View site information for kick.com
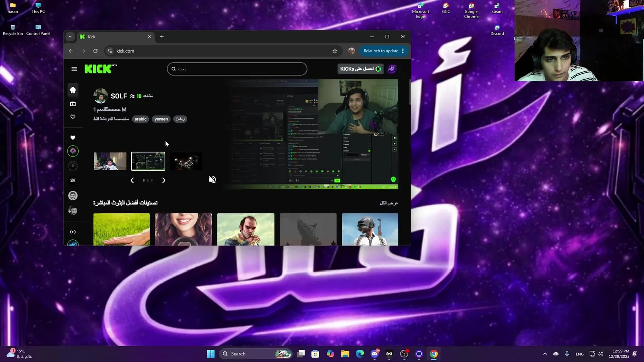This screenshot has height=362, width=644. pyautogui.click(x=110, y=51)
